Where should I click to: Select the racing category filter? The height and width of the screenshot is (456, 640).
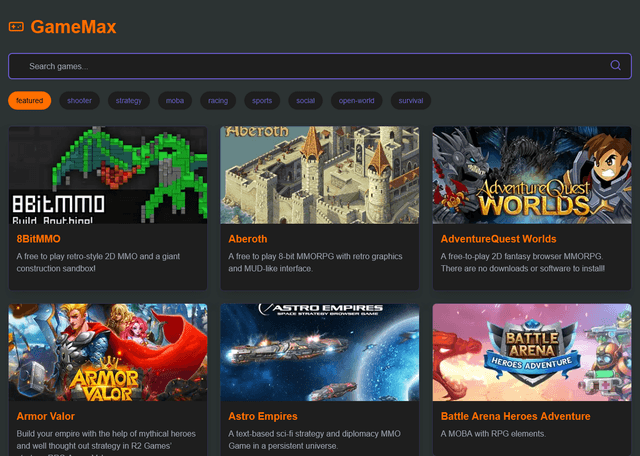point(218,100)
